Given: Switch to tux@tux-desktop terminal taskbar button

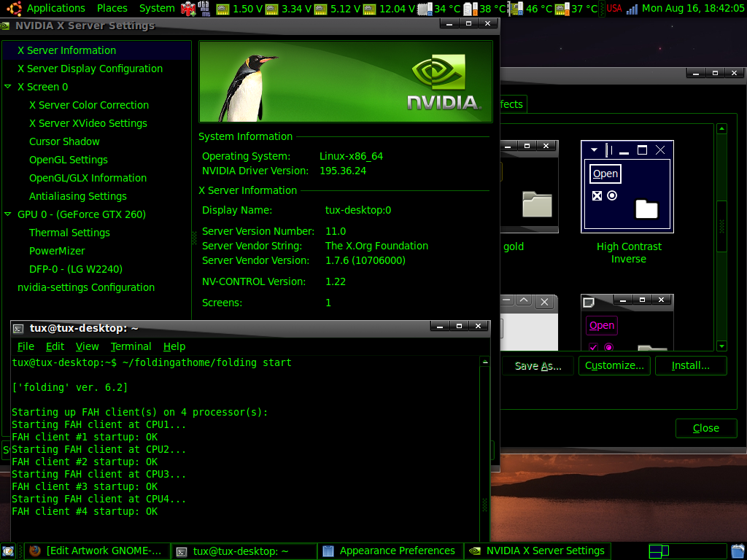Looking at the screenshot, I should pos(244,551).
